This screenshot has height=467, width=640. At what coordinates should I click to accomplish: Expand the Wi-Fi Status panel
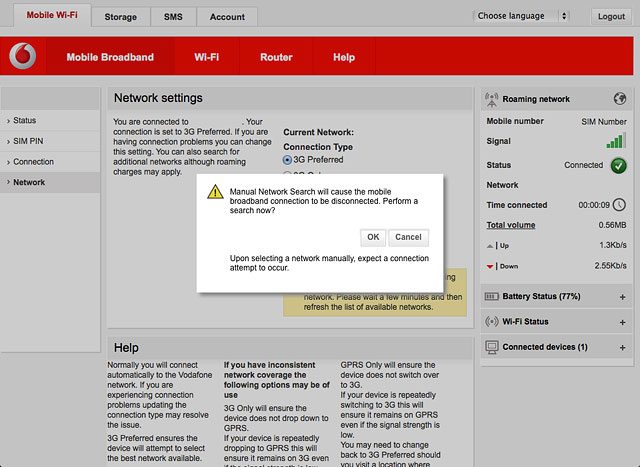(622, 322)
